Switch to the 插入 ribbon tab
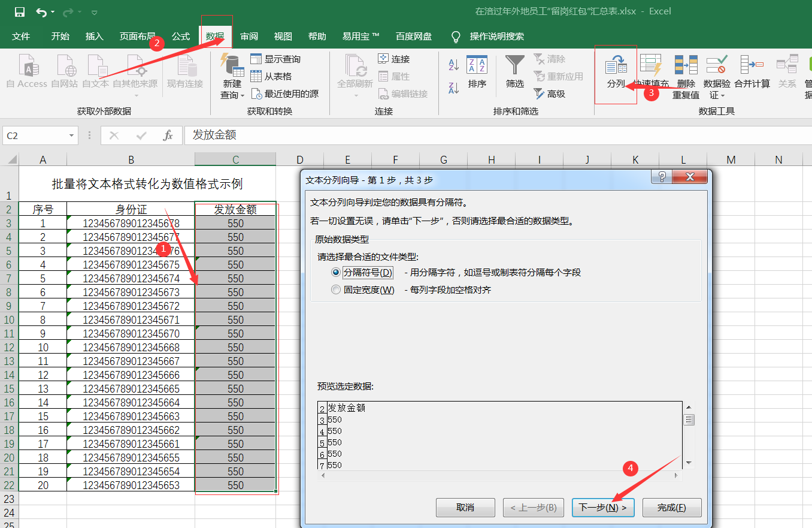 click(95, 37)
